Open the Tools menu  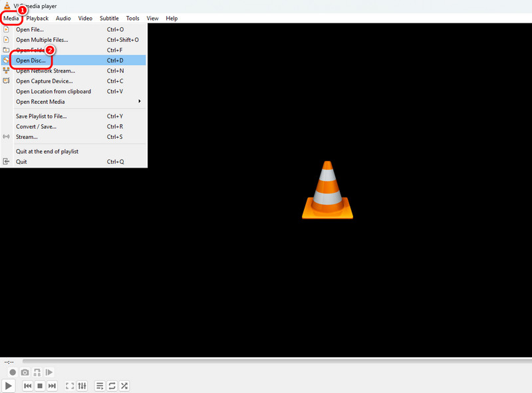pyautogui.click(x=132, y=19)
